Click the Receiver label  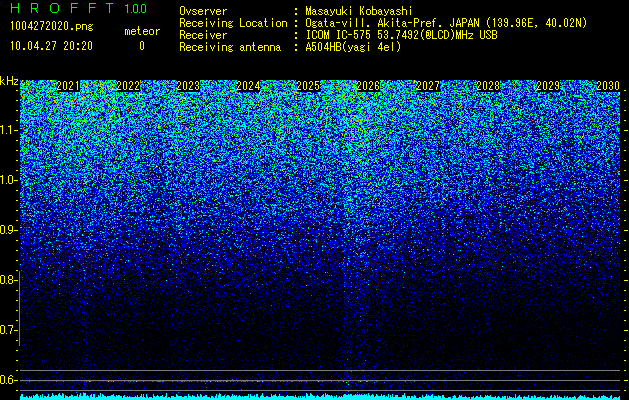click(203, 35)
